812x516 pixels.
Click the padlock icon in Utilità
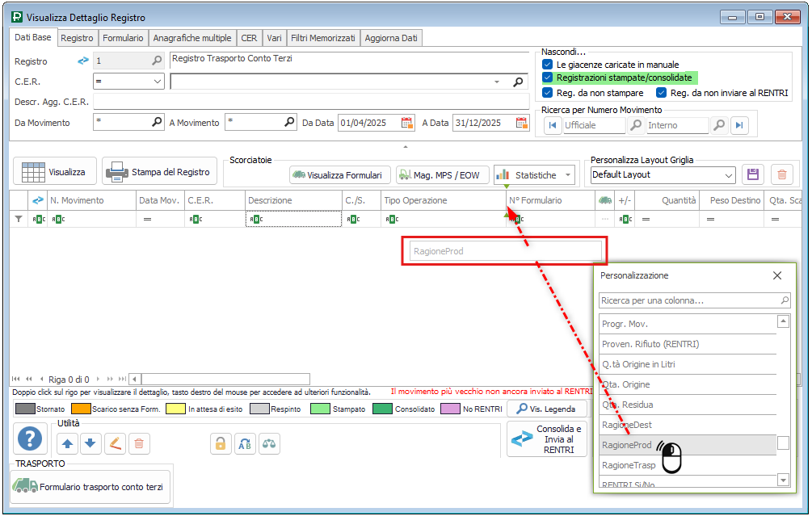pyautogui.click(x=220, y=443)
